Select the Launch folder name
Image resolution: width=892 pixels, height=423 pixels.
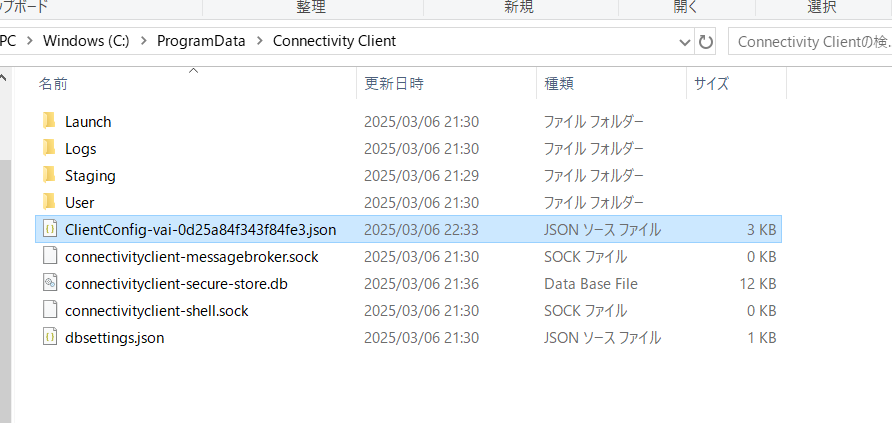point(88,122)
